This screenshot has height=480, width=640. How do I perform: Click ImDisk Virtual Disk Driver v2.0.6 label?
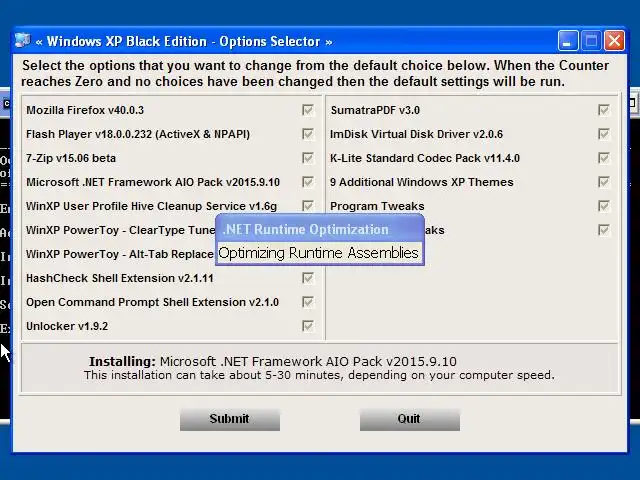[x=416, y=134]
